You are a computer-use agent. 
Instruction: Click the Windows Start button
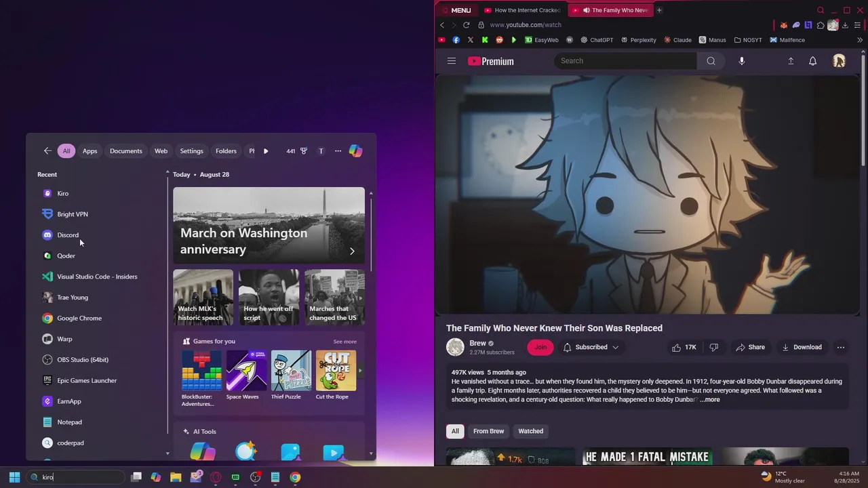click(x=14, y=477)
